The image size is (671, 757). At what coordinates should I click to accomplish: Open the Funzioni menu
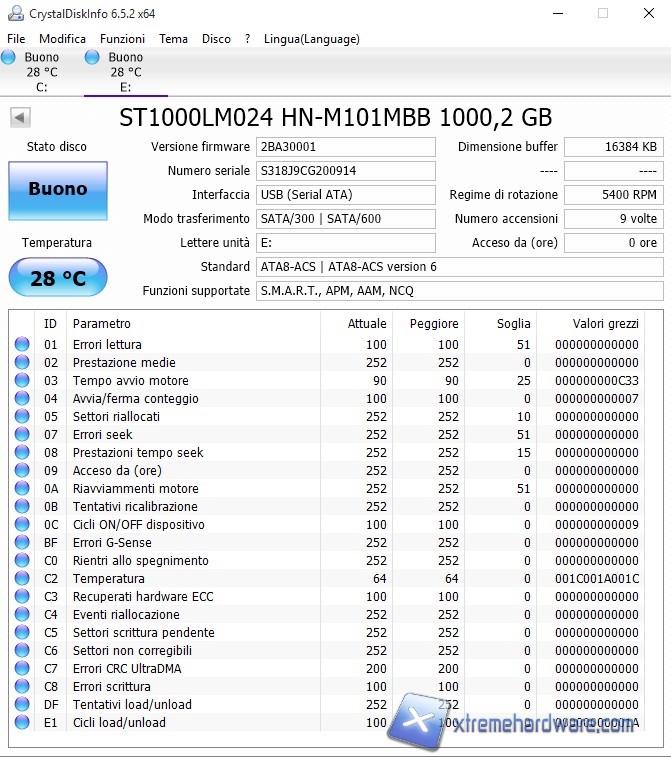(122, 39)
